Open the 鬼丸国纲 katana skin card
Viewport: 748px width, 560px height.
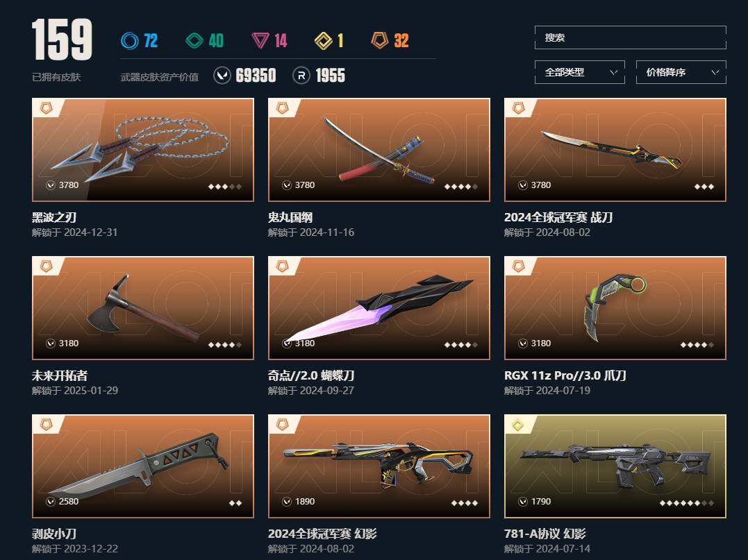tap(379, 150)
